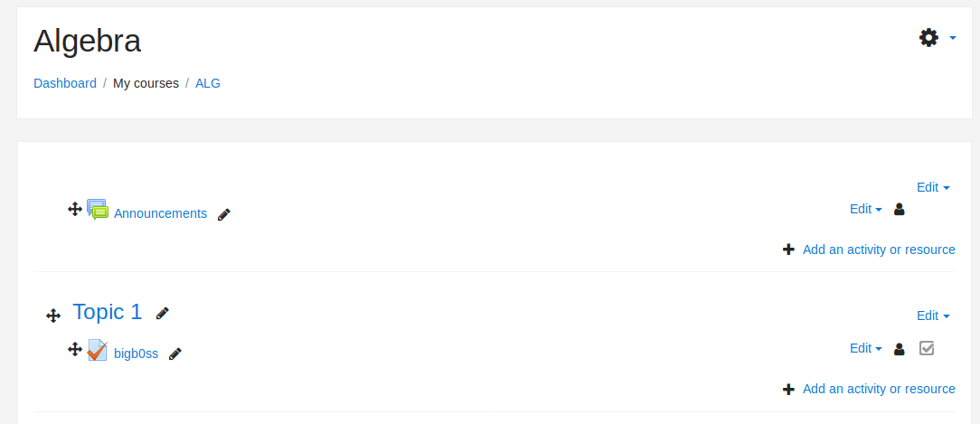
Task: Edit the Announcements title with the pencil
Action: click(x=224, y=214)
